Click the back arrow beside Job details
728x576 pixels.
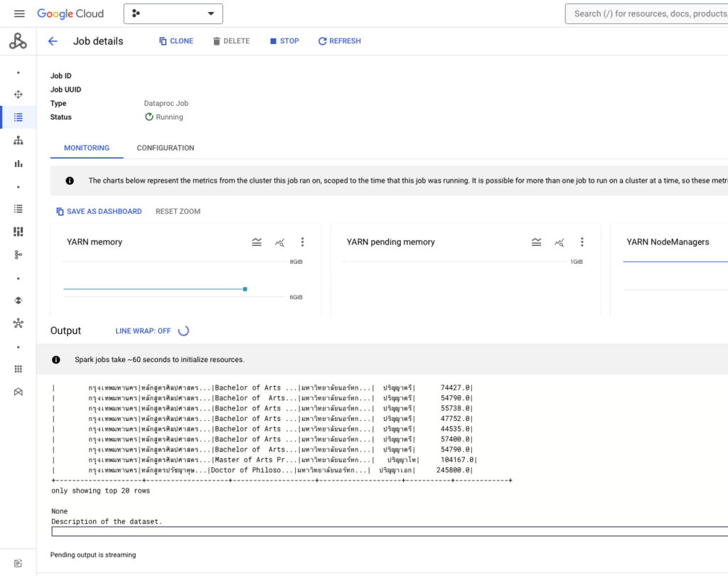coord(53,41)
